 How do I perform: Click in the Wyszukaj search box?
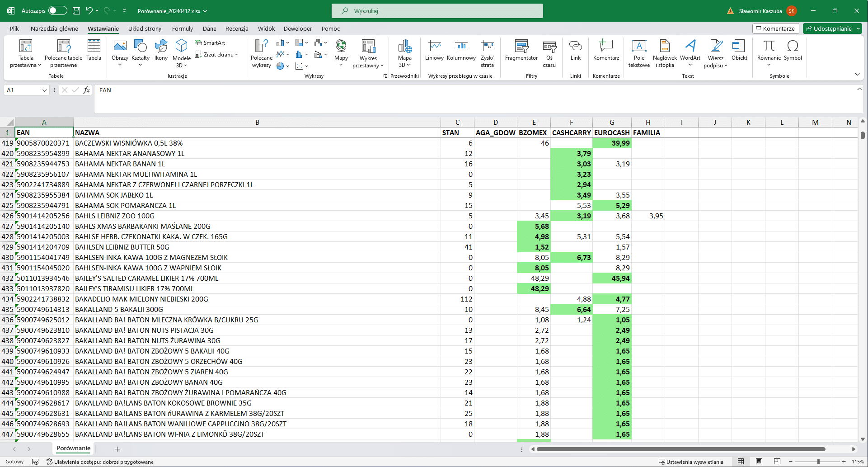pyautogui.click(x=437, y=11)
